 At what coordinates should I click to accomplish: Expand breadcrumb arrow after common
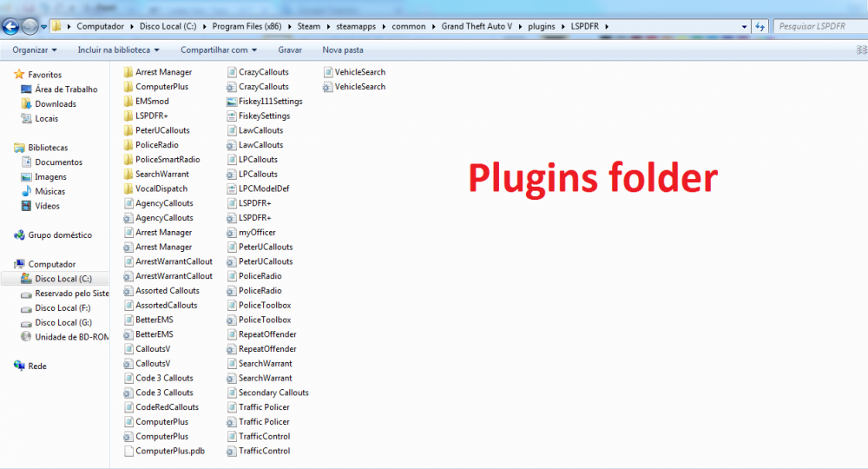[433, 27]
